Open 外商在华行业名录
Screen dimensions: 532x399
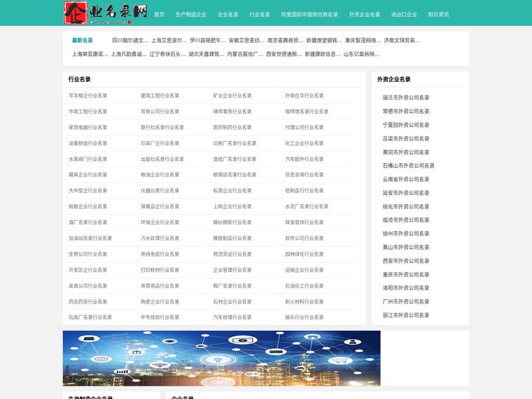coord(304,95)
